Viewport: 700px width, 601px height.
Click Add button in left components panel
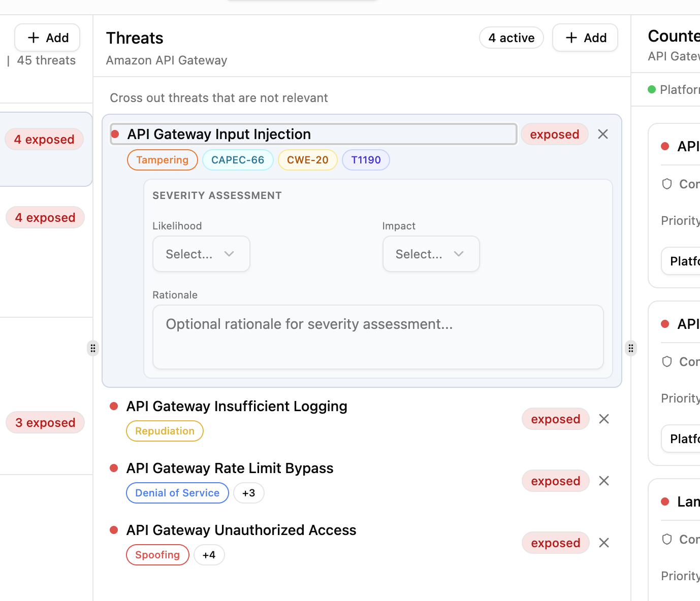pos(47,38)
